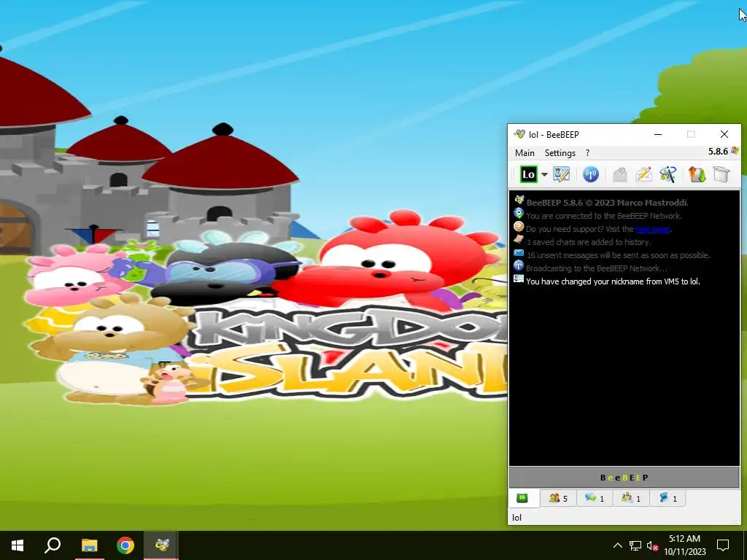Viewport: 747px width, 560px height.
Task: Open the clock showing 5:12 AM
Action: (x=684, y=545)
